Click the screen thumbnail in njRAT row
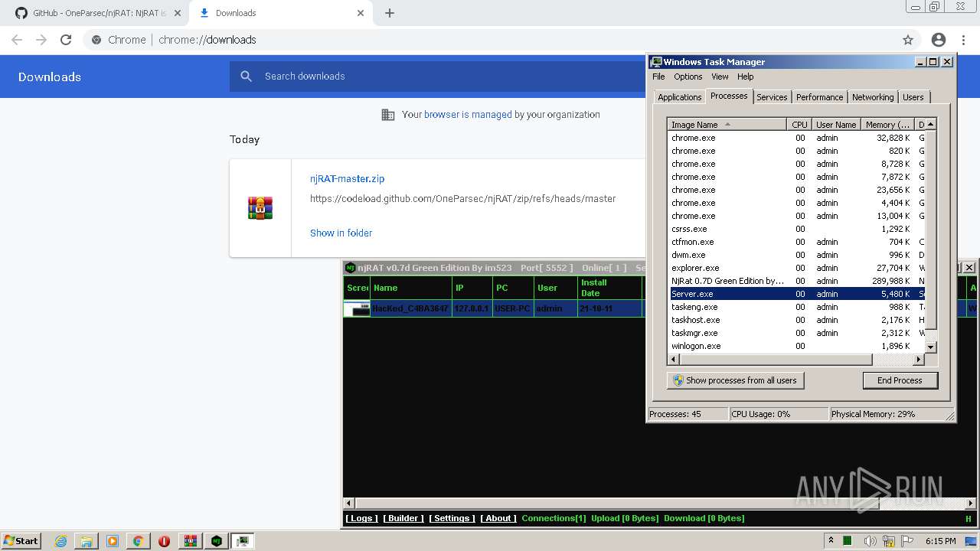980x551 pixels. [357, 309]
